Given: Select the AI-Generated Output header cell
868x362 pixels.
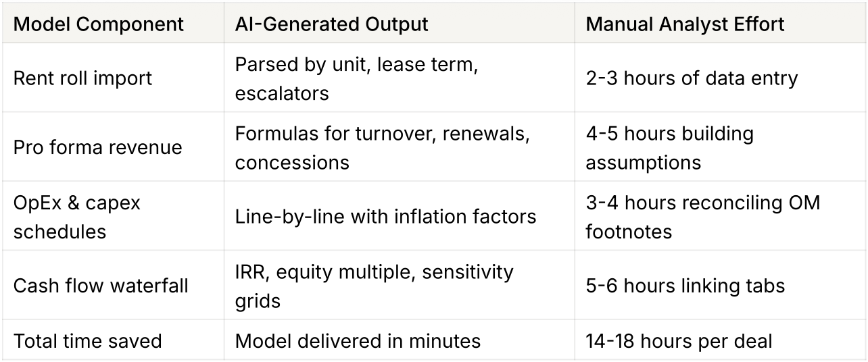Looking at the screenshot, I should (x=399, y=24).
